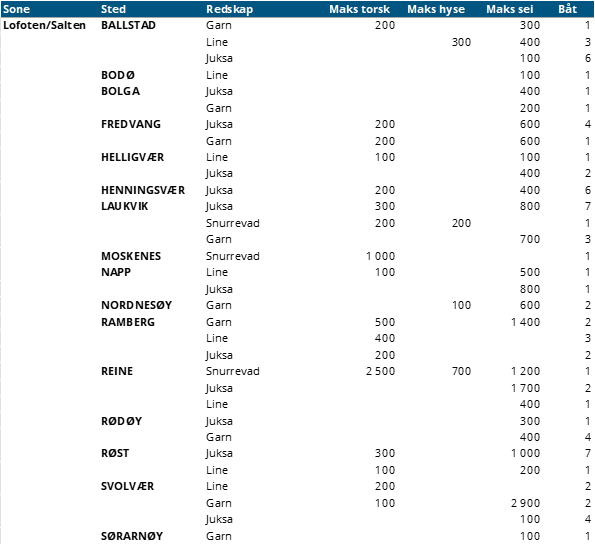This screenshot has height=545, width=595.
Task: Select the Maks sei column header
Action: [x=509, y=9]
